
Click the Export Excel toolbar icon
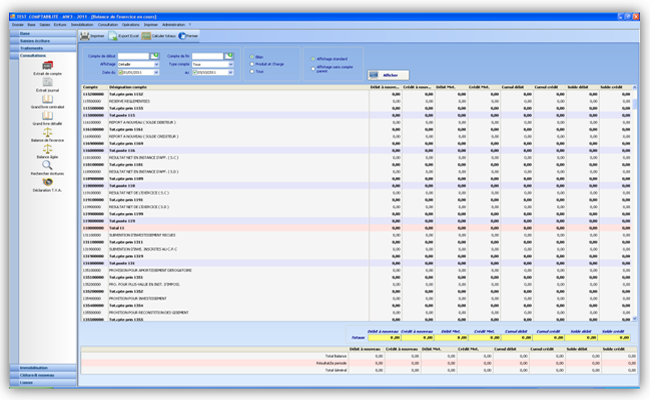tap(113, 36)
